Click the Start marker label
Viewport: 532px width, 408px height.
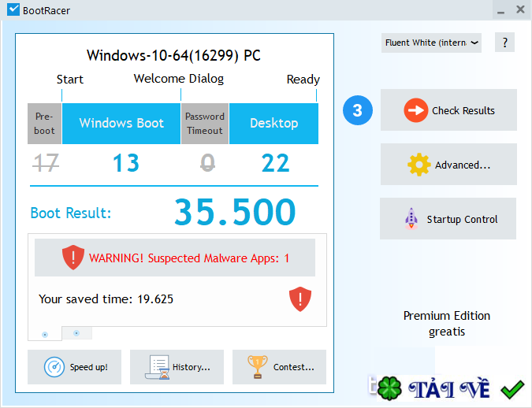click(70, 80)
